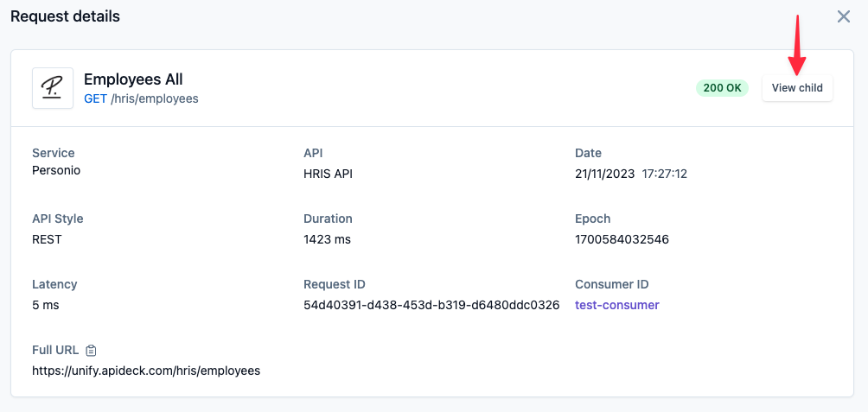The height and width of the screenshot is (412, 868).
Task: Copy the Full URL with clipboard icon
Action: pos(92,350)
